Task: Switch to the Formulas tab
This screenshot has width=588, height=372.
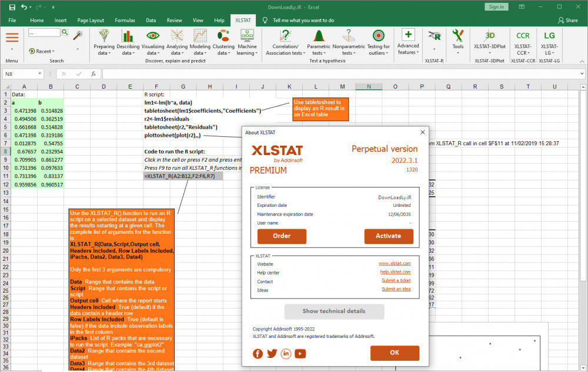Action: click(x=125, y=20)
